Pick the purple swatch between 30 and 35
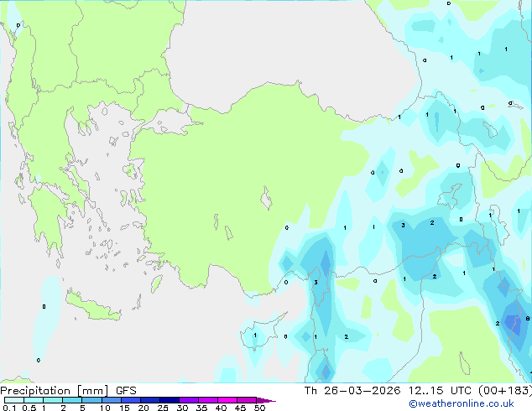Screen dimensions: 532x411 (x=188, y=400)
